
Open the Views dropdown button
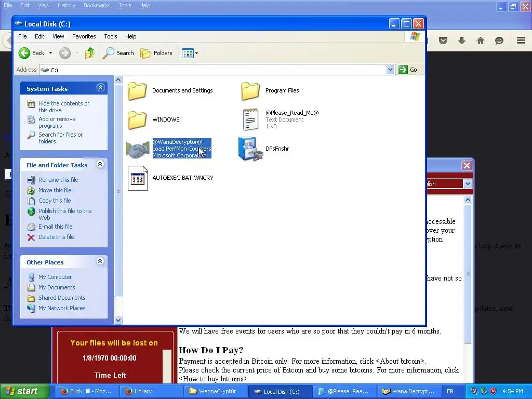pos(190,53)
